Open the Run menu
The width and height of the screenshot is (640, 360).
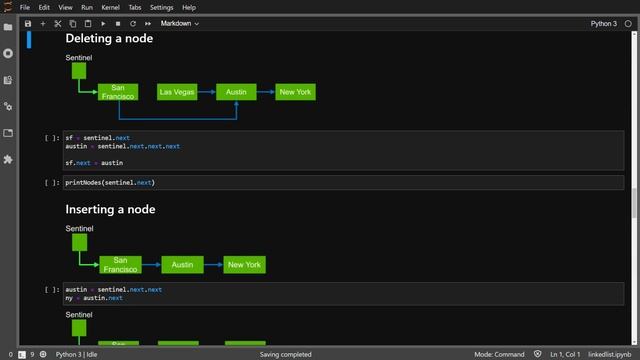87,7
